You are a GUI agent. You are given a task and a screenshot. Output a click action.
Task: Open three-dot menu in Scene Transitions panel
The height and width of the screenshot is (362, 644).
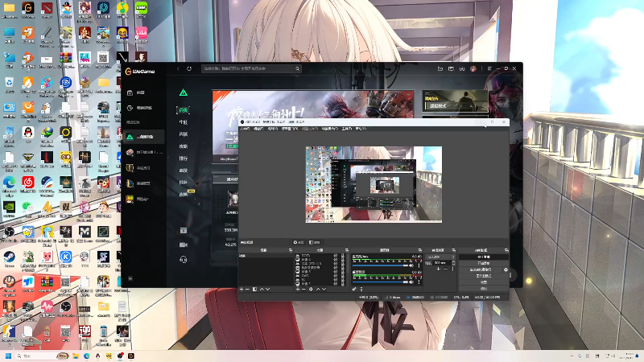coord(452,269)
